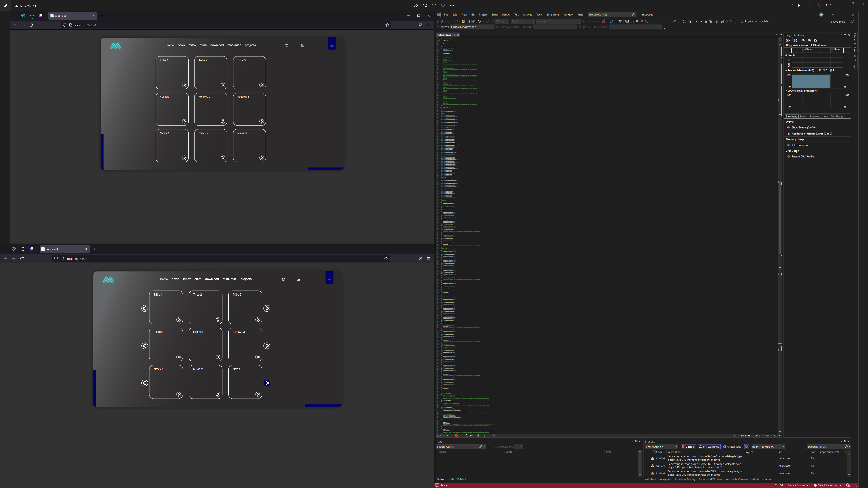
Task: Open the Add to Source Control menu
Action: [792, 485]
